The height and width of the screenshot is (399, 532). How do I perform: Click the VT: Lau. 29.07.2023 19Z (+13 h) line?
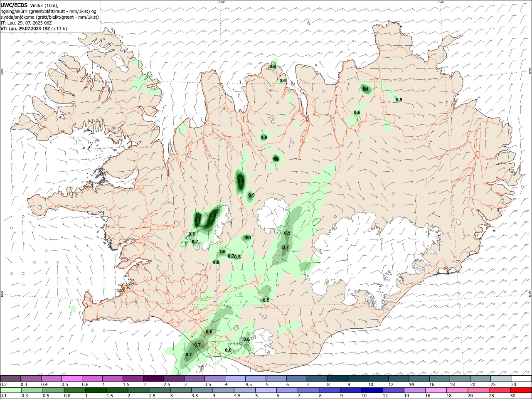point(34,29)
